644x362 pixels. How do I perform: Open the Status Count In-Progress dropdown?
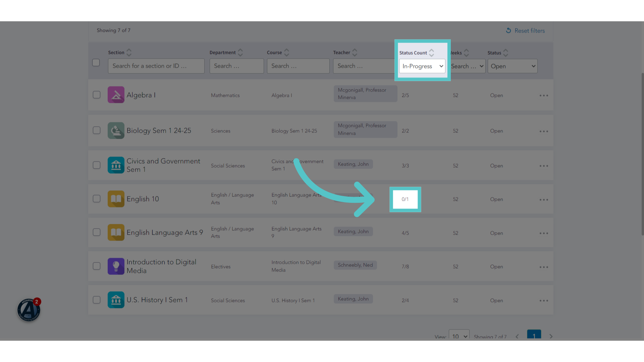(422, 66)
